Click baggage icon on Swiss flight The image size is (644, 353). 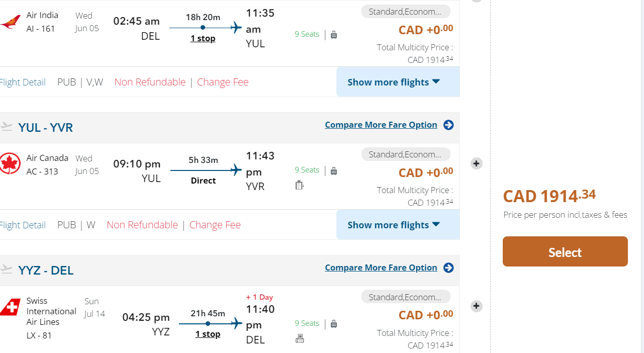(334, 324)
